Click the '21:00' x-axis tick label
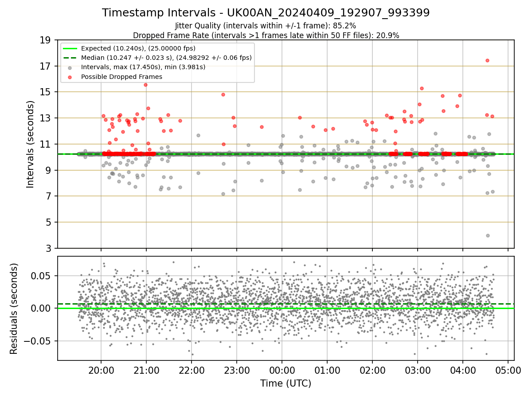Screen dimensions: 532x399 [x=146, y=370]
